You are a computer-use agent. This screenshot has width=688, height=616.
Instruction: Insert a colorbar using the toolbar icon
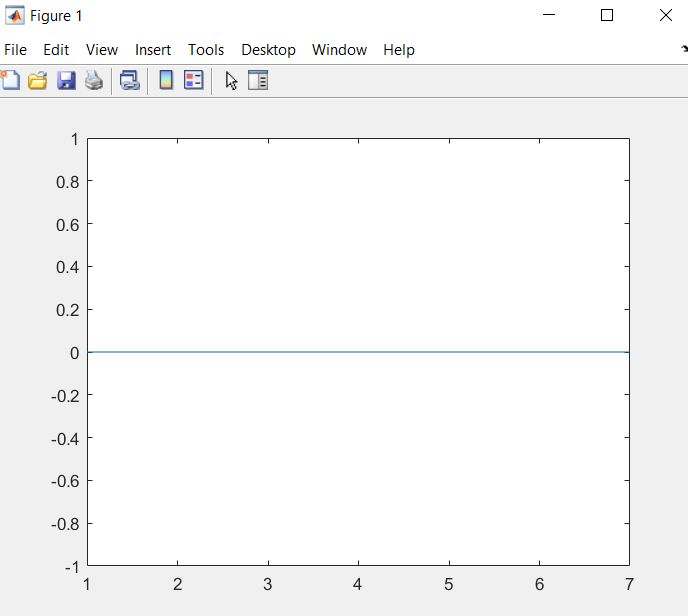point(166,80)
